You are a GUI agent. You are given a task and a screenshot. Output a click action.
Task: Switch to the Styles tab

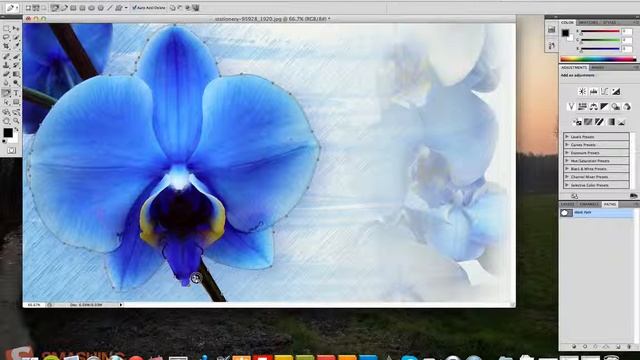[x=609, y=22]
